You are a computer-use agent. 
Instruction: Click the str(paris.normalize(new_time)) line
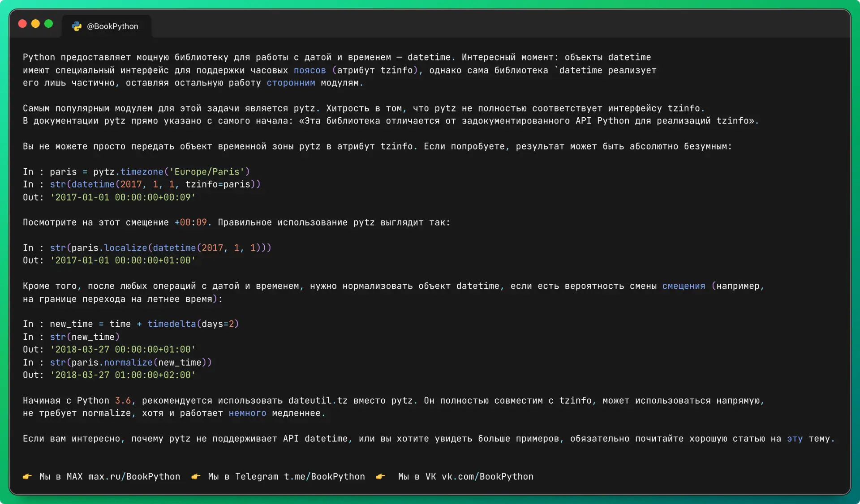point(117,363)
